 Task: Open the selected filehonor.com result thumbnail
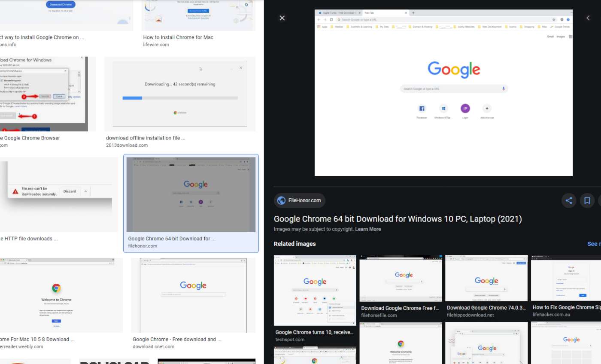[x=191, y=194]
